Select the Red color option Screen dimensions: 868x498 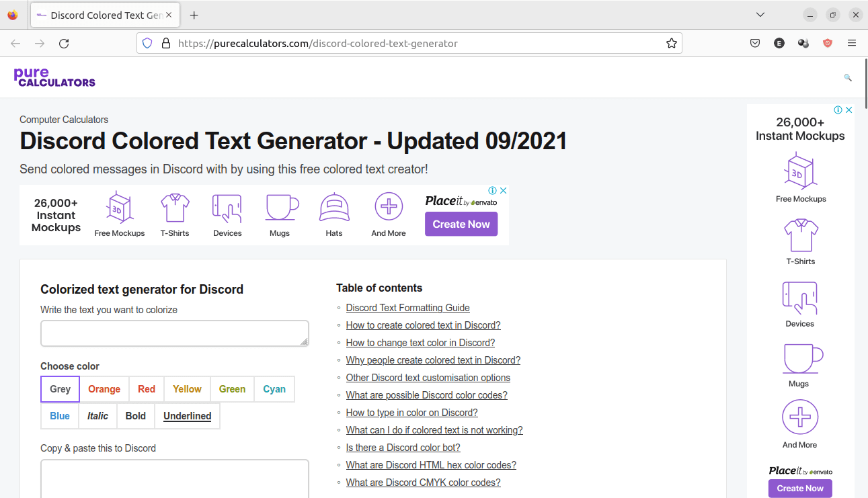147,389
